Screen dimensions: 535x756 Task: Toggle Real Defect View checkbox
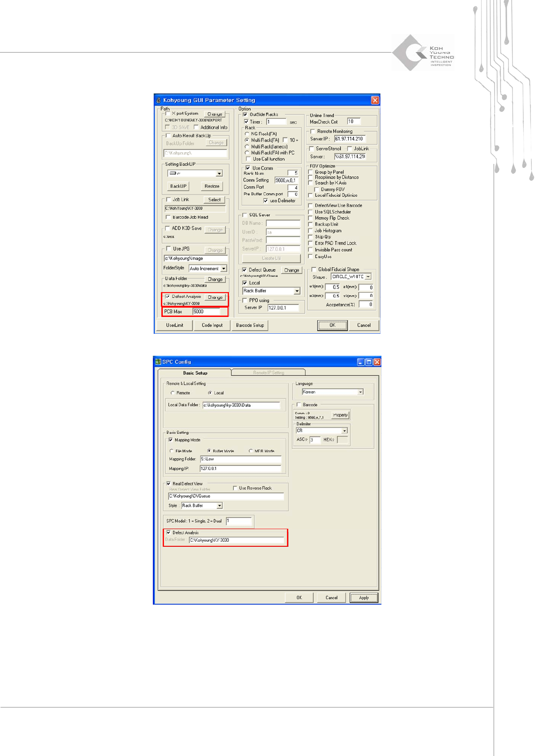(169, 484)
